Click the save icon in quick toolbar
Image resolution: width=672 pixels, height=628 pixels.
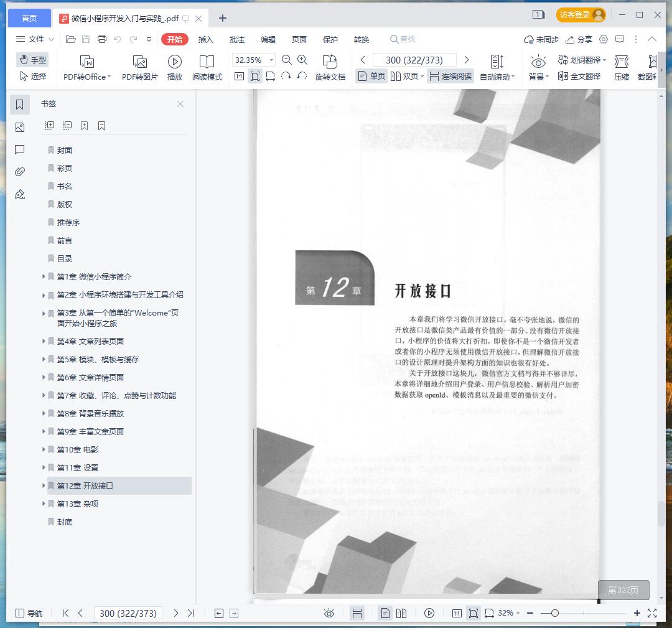[86, 39]
